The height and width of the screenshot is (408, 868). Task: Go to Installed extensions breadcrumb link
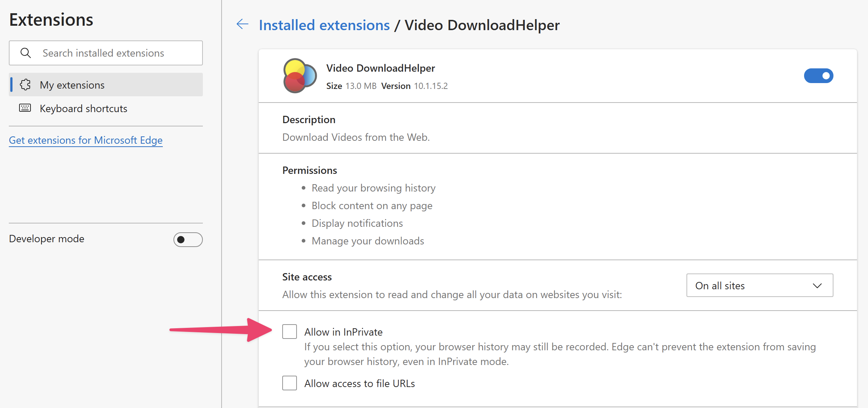click(x=324, y=25)
